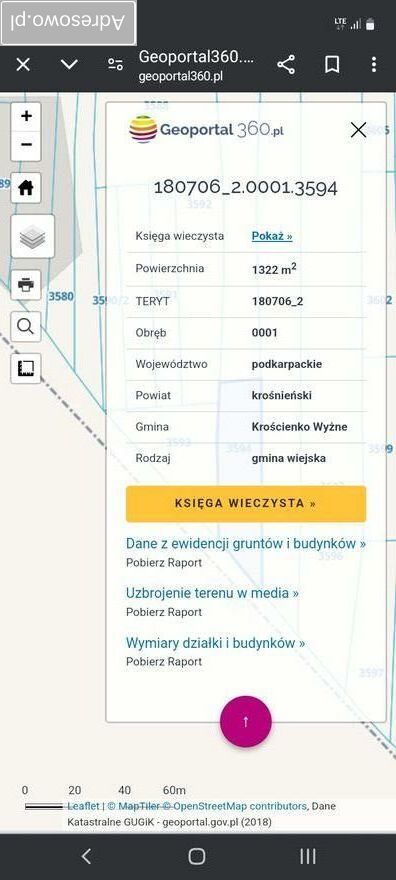This screenshot has height=880, width=396.
Task: Select the parcel ID 180706_2.0001.3594 heading
Action: [x=246, y=187]
